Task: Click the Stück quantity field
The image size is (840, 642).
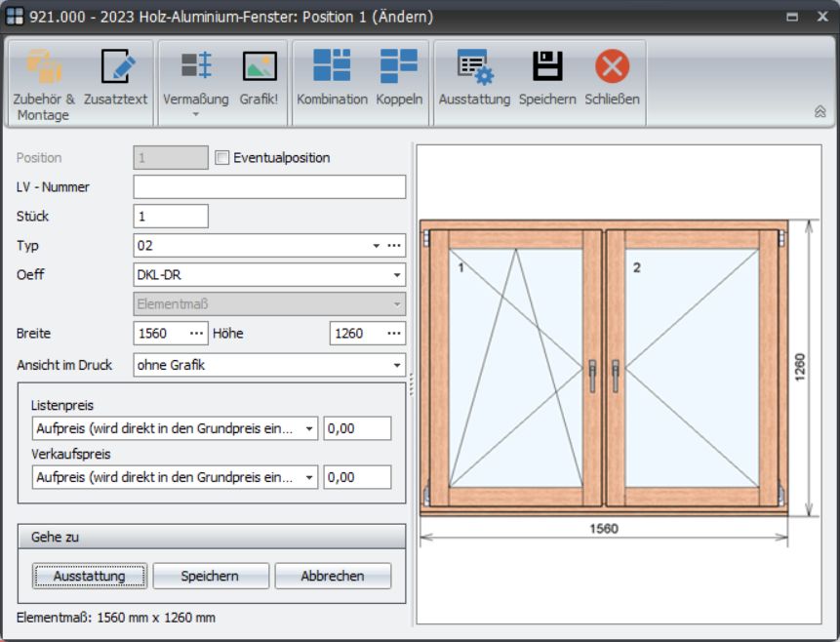Action: (x=171, y=217)
